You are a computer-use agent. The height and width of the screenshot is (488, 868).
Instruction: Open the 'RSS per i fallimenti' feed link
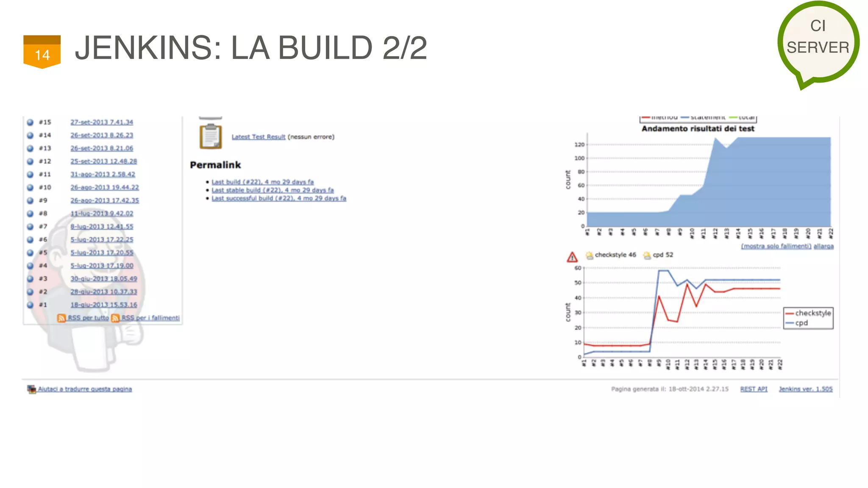(150, 318)
